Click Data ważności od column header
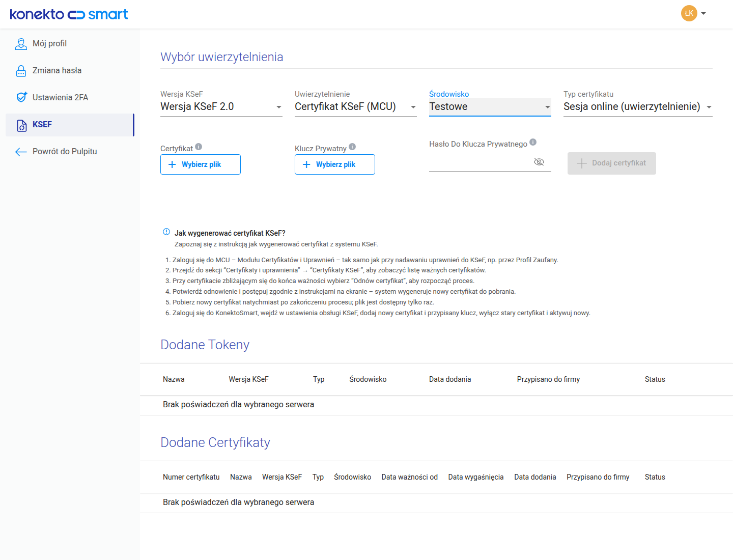 pos(410,477)
